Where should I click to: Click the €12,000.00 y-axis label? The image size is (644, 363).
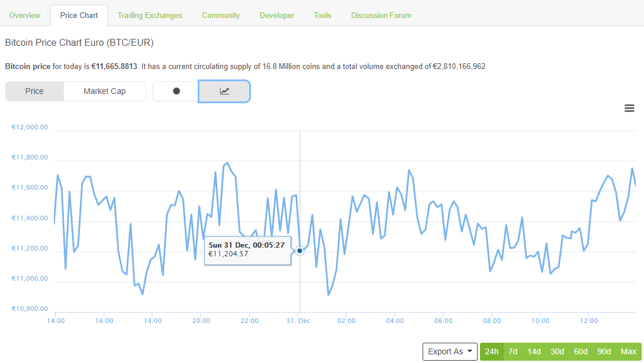pyautogui.click(x=30, y=127)
